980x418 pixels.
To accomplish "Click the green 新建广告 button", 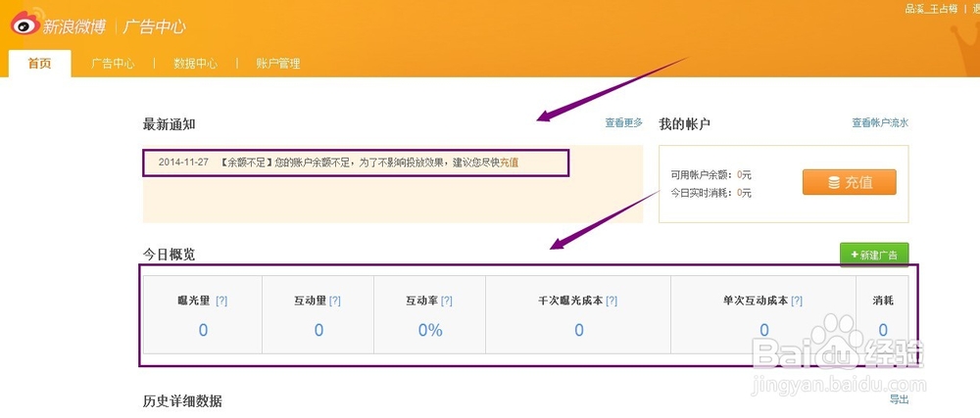I will (x=874, y=255).
